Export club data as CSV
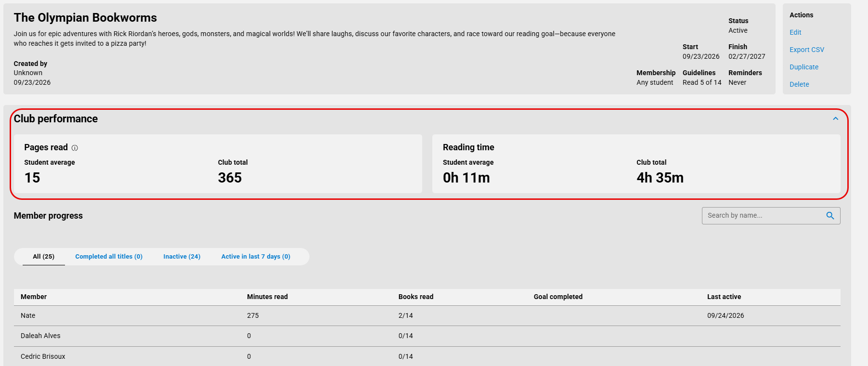868x366 pixels. 807,50
